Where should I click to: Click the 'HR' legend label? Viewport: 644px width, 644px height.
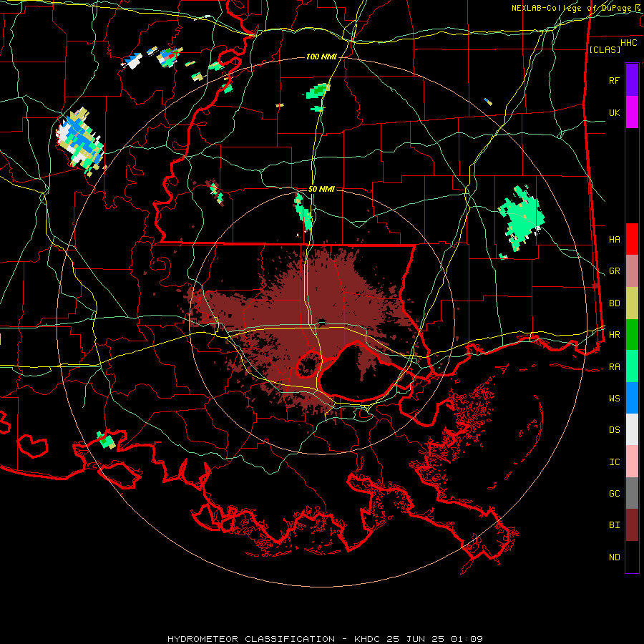point(614,335)
